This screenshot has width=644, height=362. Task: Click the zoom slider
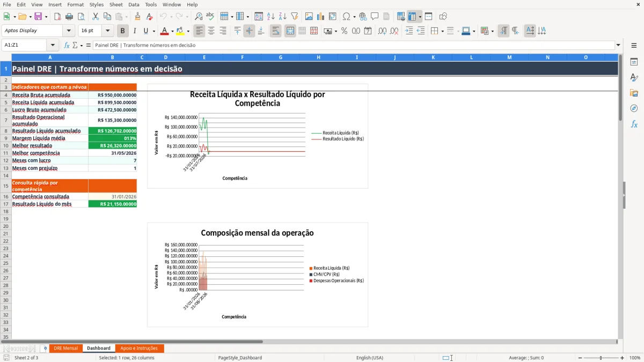coord(601,358)
